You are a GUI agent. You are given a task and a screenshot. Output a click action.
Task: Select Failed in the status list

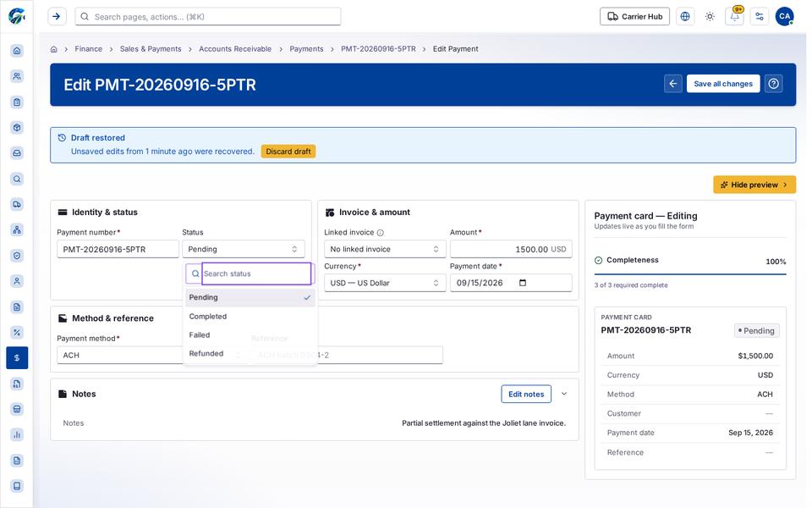click(250, 335)
